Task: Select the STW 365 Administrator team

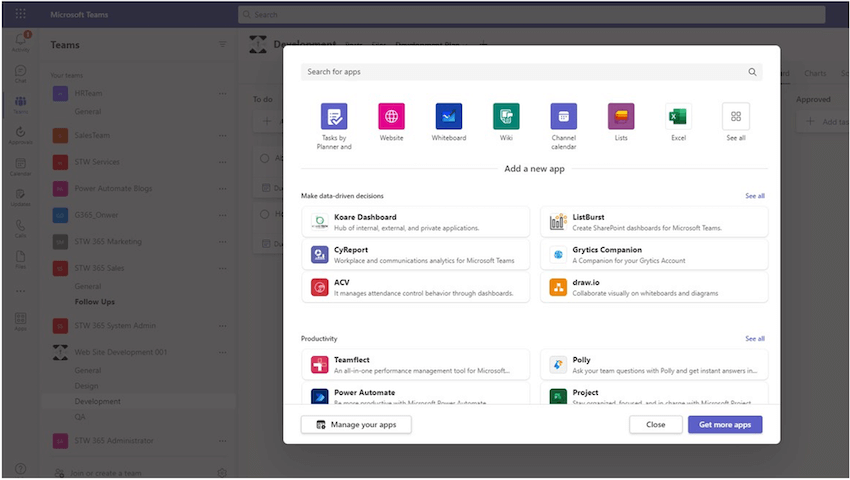Action: pos(114,440)
